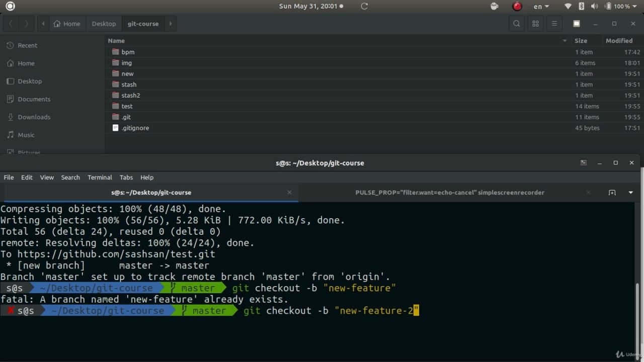644x362 pixels.
Task: Open the Files hamburger menu
Action: click(554, 24)
